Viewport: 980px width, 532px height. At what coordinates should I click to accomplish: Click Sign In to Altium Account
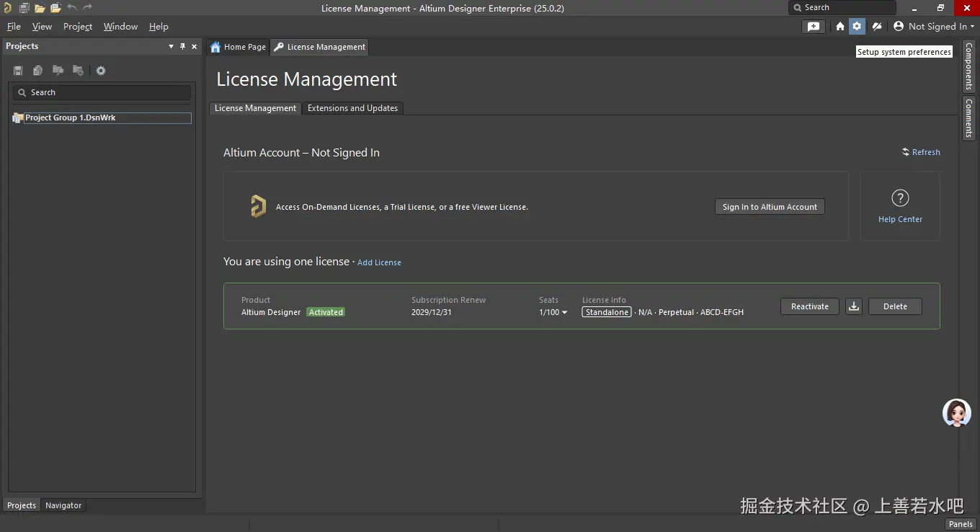770,207
